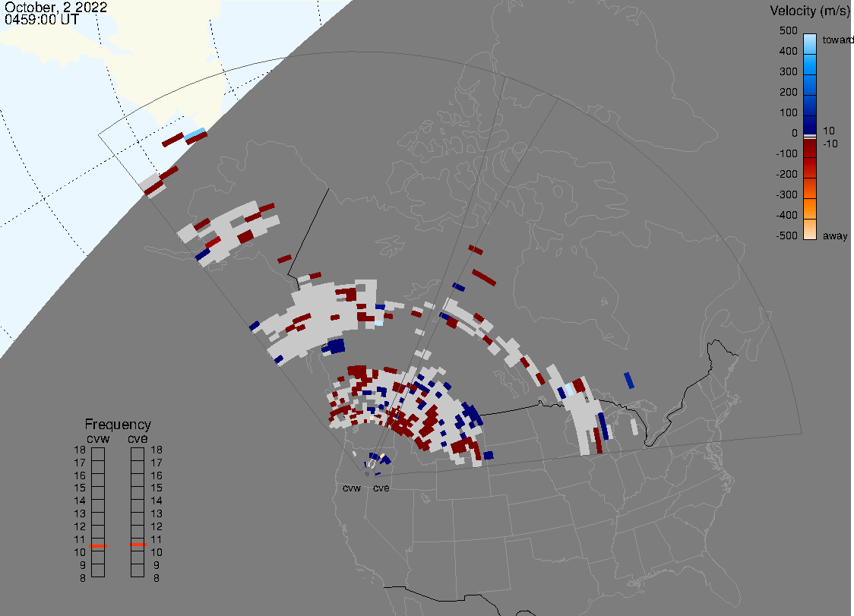
Task: Click the 8 label right of the cve bar
Action: coord(157,579)
